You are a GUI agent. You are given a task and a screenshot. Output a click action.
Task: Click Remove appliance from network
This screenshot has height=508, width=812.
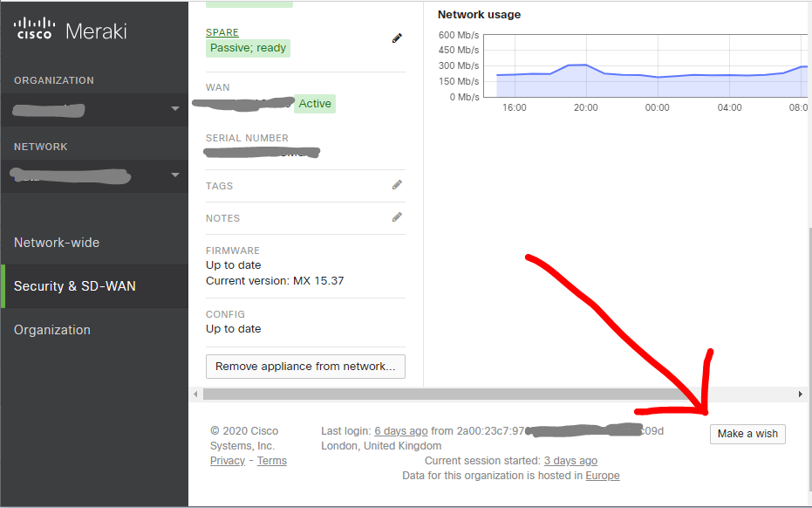[x=304, y=366]
